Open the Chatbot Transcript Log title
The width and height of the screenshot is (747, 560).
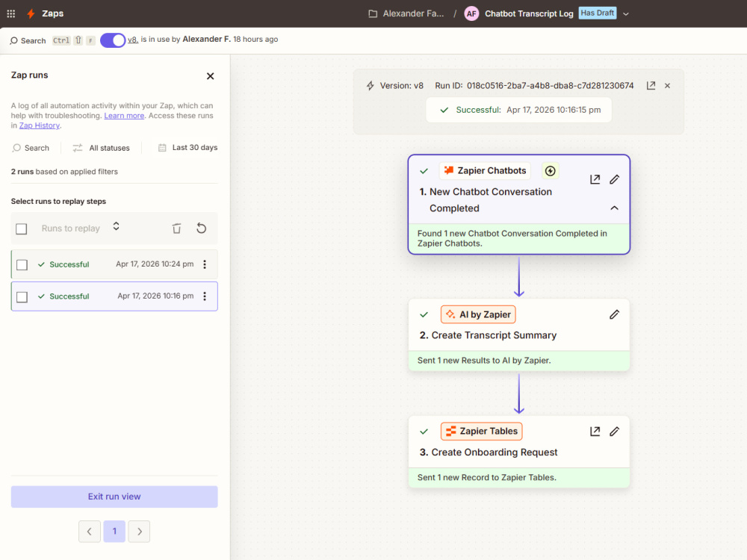[529, 13]
